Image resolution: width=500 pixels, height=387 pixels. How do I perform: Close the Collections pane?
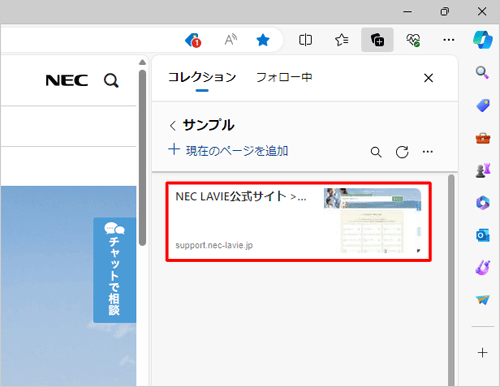pos(428,78)
